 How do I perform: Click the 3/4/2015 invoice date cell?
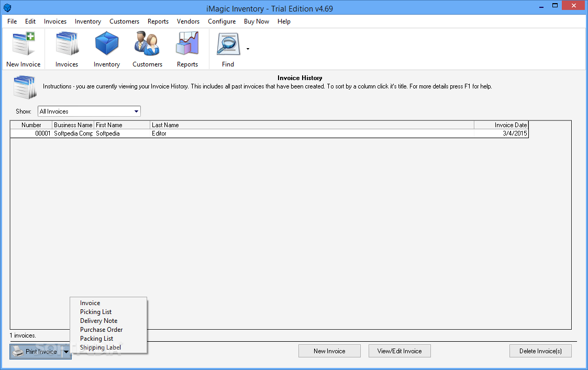coord(501,133)
